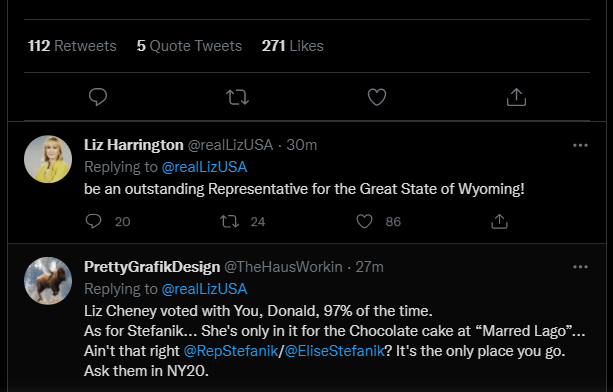
Task: View the 271 Likes list
Action: tap(292, 46)
